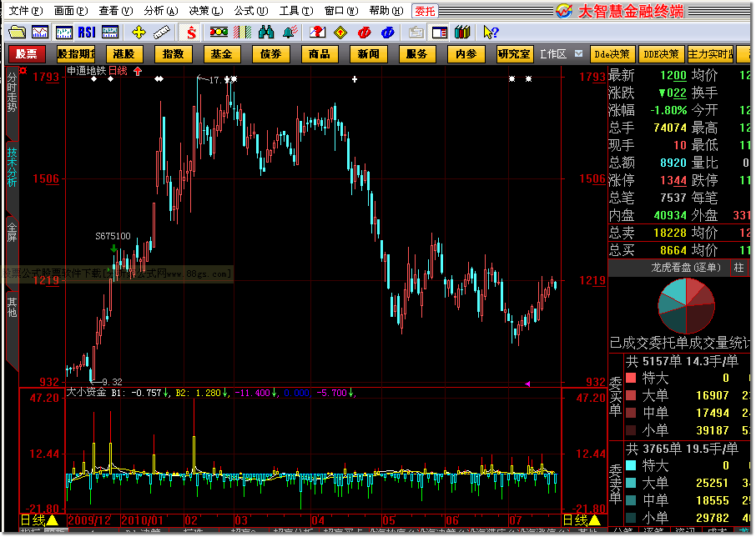Select the 基金 category button
The width and height of the screenshot is (756, 537).
pos(222,54)
